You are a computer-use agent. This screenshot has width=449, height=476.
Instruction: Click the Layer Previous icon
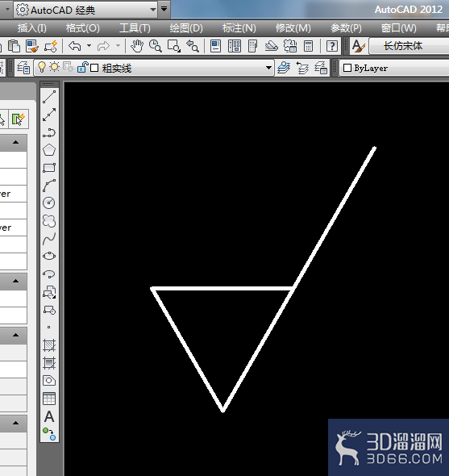tap(302, 68)
